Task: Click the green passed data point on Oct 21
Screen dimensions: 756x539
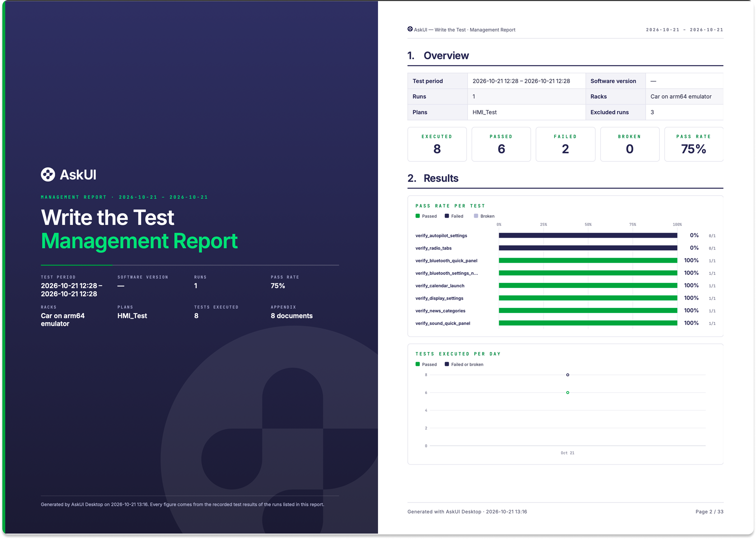Action: tap(568, 393)
